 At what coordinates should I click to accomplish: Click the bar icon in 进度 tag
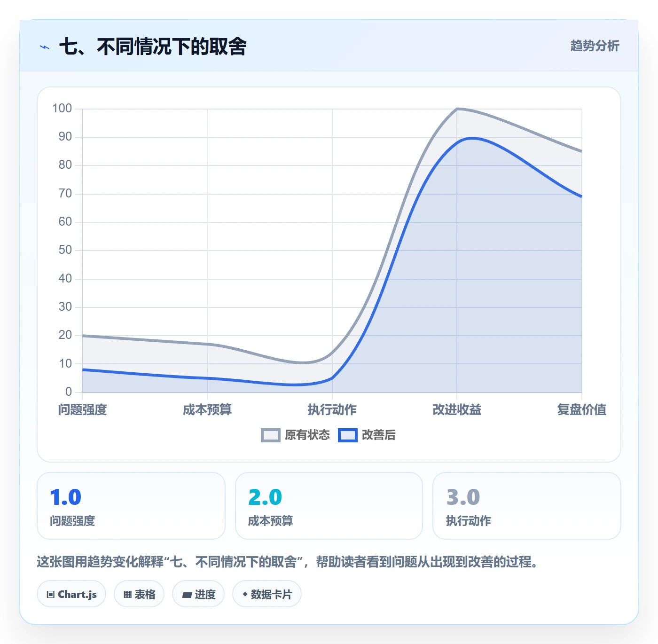point(187,595)
